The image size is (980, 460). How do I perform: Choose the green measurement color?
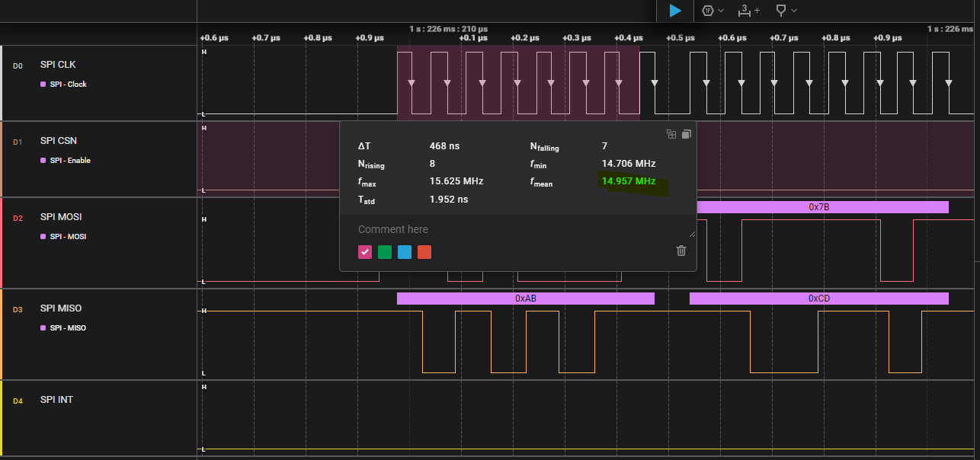coord(385,252)
